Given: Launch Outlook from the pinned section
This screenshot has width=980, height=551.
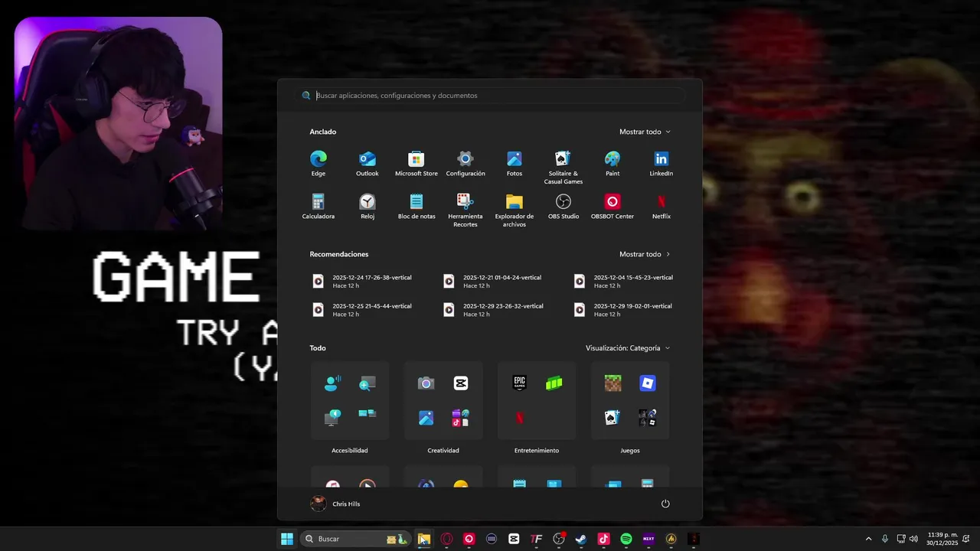Looking at the screenshot, I should click(x=367, y=163).
